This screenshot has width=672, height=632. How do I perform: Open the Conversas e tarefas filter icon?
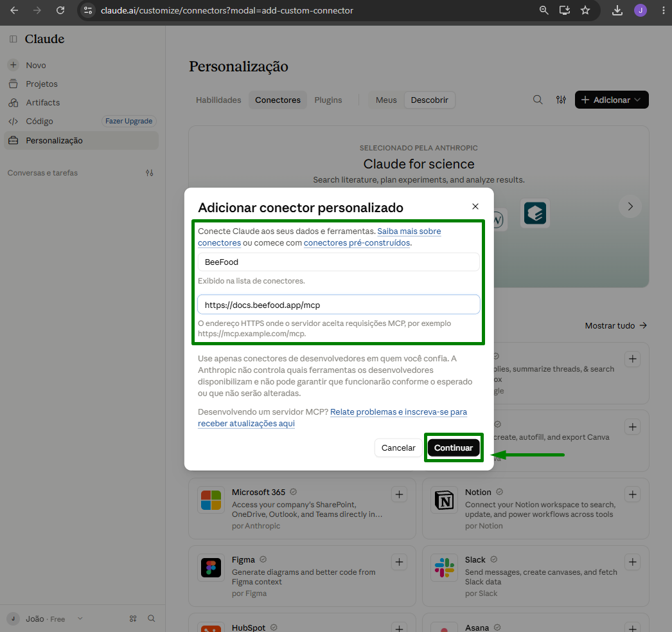point(149,173)
